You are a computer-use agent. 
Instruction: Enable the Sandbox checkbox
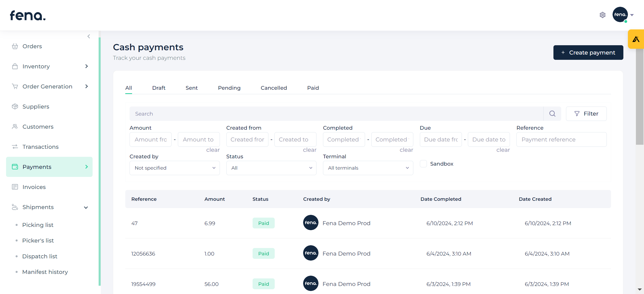[423, 164]
